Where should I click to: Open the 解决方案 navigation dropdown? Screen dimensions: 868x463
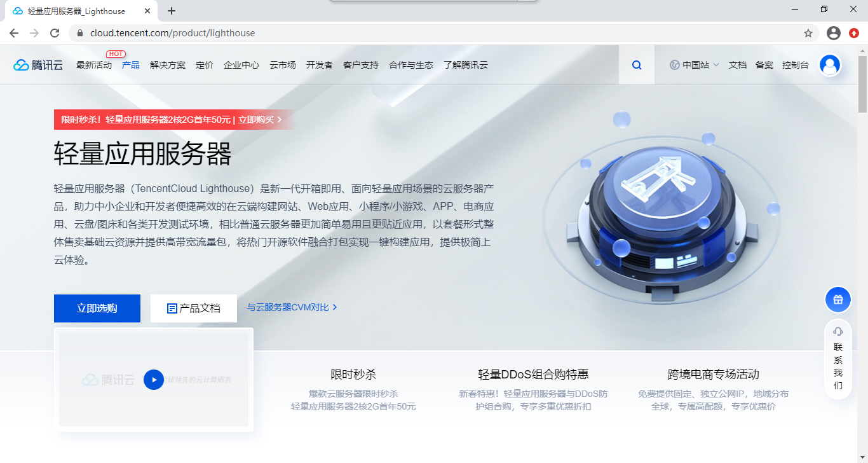(x=167, y=64)
